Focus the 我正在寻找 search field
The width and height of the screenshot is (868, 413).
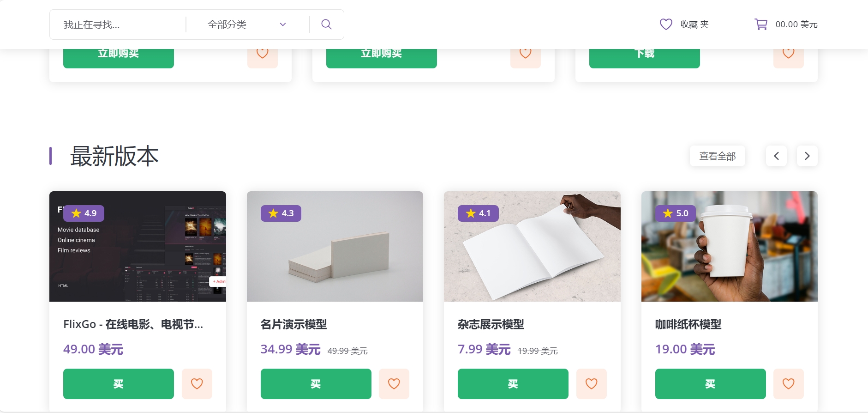118,24
